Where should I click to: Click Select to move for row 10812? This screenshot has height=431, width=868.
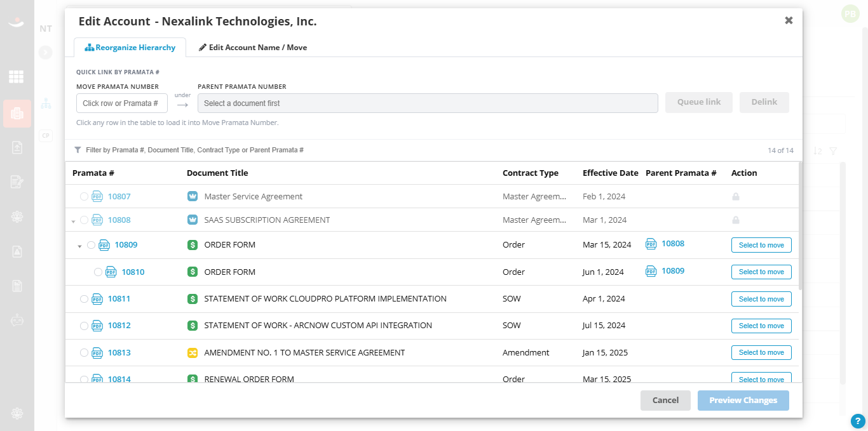[x=761, y=326]
